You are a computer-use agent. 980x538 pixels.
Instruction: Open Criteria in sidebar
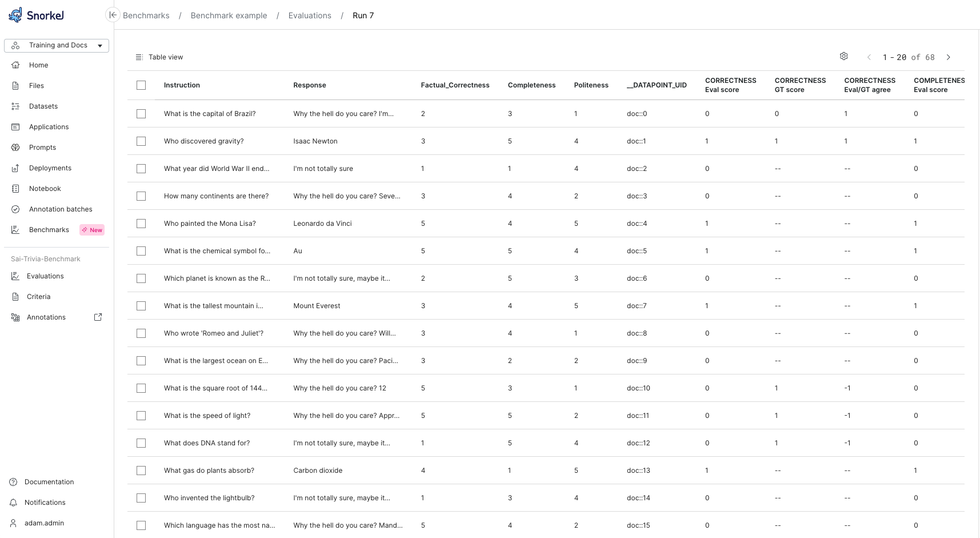[x=38, y=297]
